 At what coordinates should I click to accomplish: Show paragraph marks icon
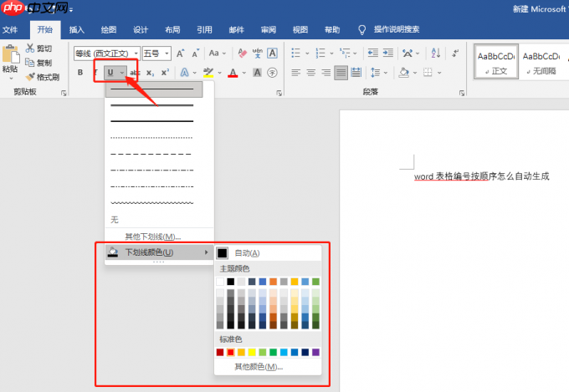pyautogui.click(x=455, y=53)
